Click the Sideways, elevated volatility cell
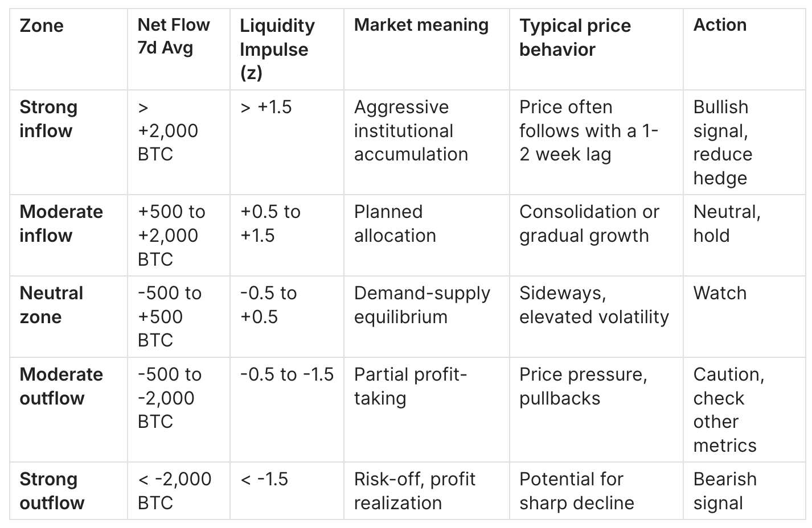This screenshot has width=812, height=528. 594,305
